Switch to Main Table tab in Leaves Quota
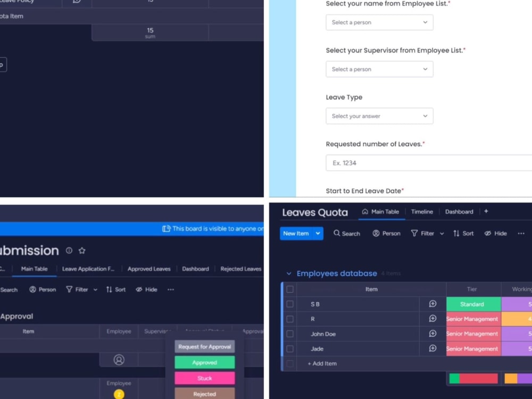532x399 pixels. [x=381, y=212]
